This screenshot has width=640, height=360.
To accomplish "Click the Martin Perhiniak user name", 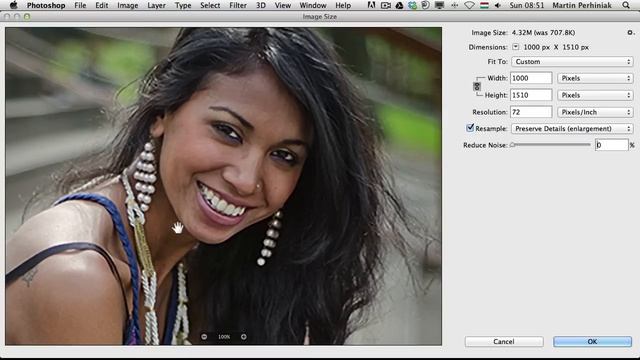I will (582, 5).
